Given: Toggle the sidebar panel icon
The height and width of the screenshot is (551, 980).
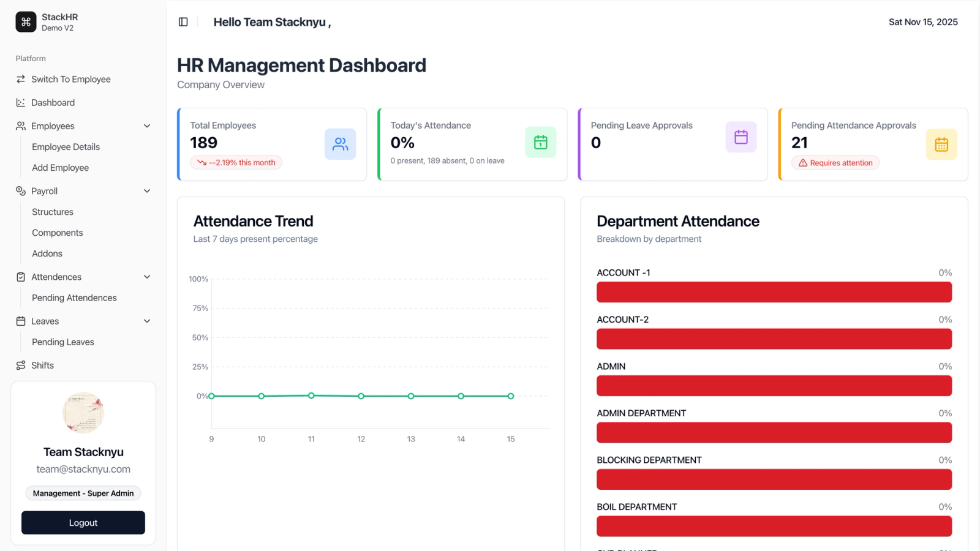Looking at the screenshot, I should (x=183, y=22).
